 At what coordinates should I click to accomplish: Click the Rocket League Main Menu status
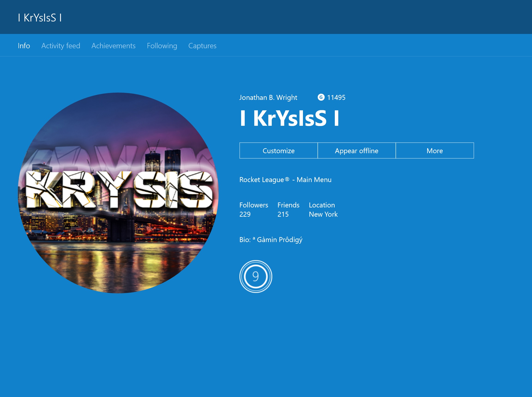click(285, 180)
